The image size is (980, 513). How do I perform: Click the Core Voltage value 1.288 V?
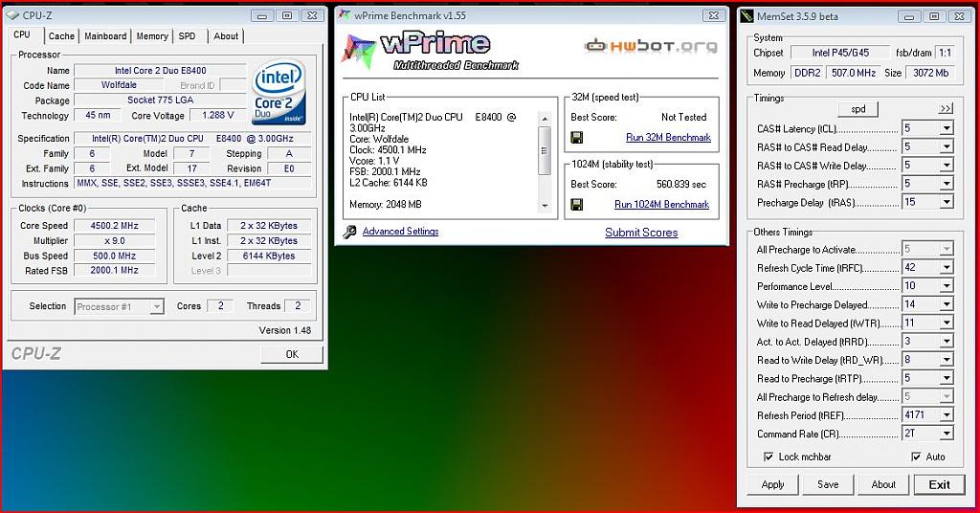218,116
